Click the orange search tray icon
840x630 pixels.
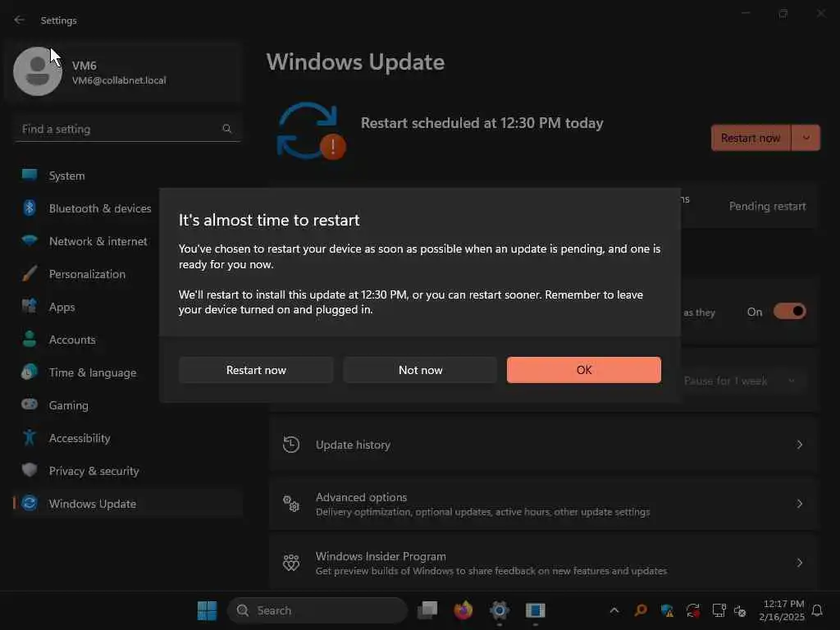click(641, 610)
